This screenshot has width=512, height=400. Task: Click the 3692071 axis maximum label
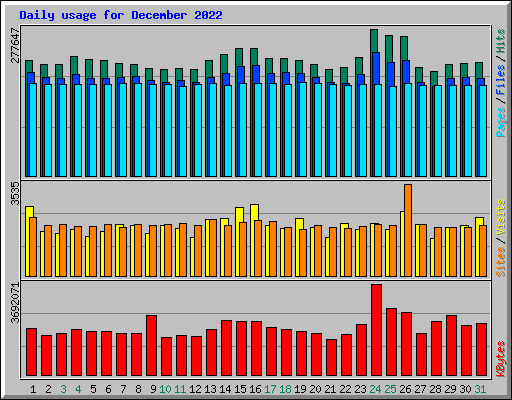pos(15,303)
